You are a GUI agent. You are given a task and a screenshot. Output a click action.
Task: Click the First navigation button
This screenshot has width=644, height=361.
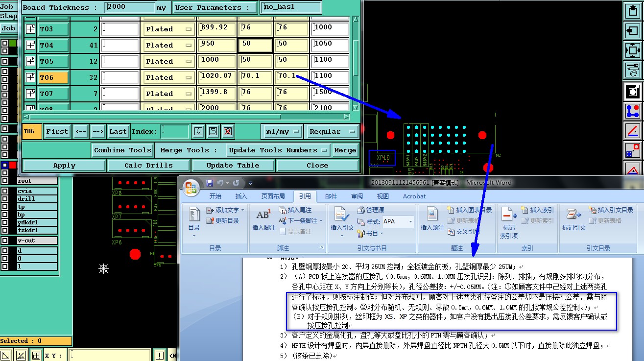(57, 131)
